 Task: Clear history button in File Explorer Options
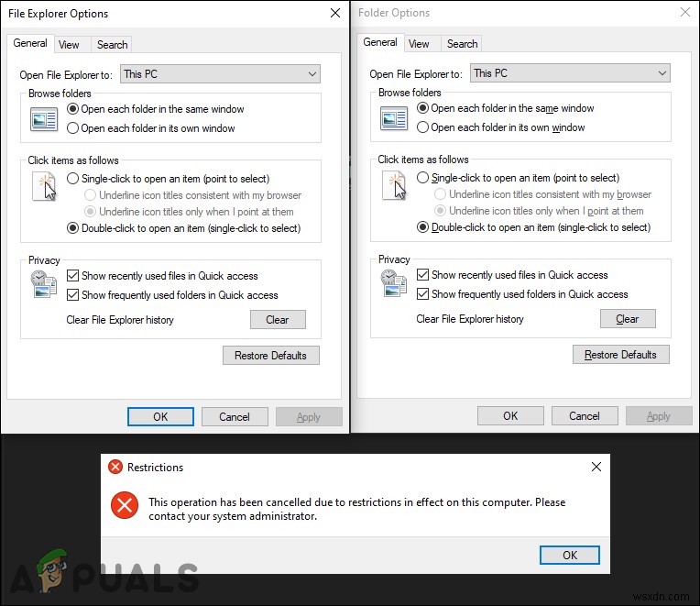[278, 320]
